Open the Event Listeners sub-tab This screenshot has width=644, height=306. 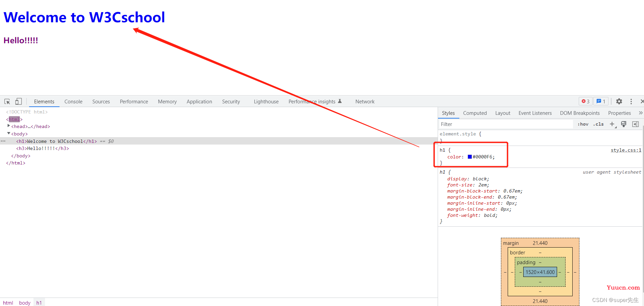pyautogui.click(x=535, y=113)
